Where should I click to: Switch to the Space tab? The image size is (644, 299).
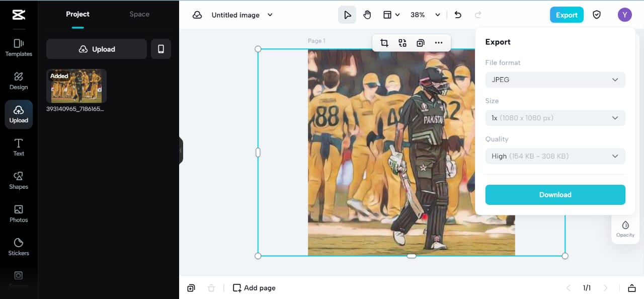(139, 14)
